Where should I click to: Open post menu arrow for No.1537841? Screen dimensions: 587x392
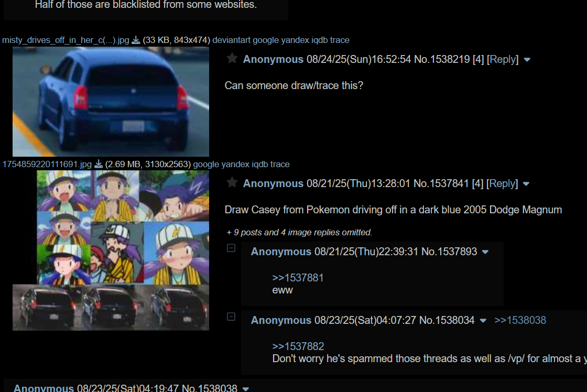click(526, 184)
